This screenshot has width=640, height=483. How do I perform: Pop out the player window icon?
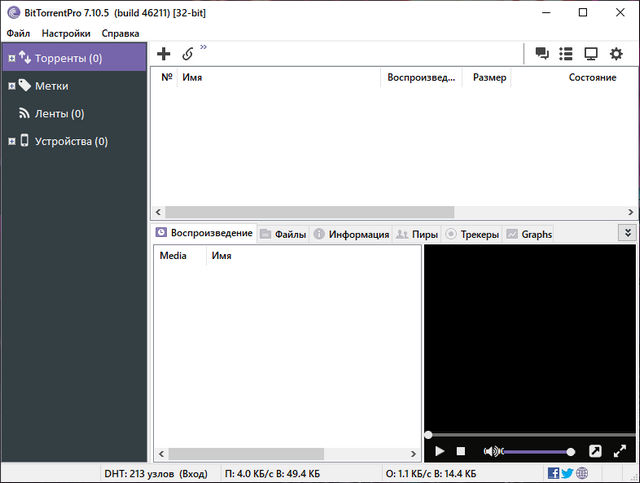595,451
